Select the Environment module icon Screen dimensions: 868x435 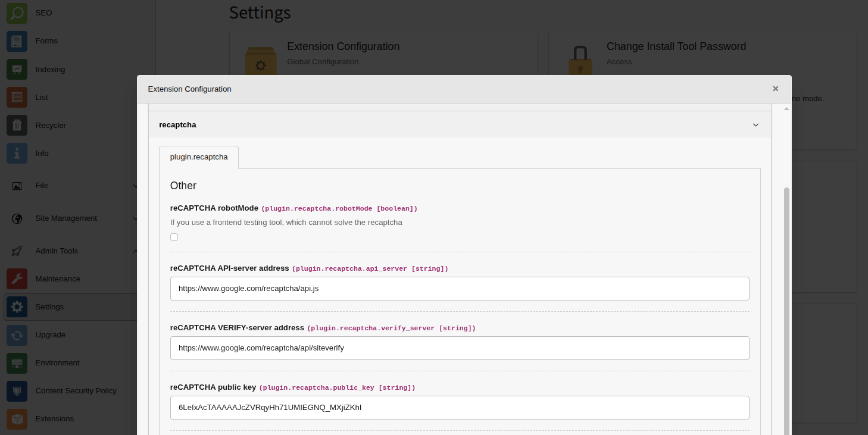point(17,362)
